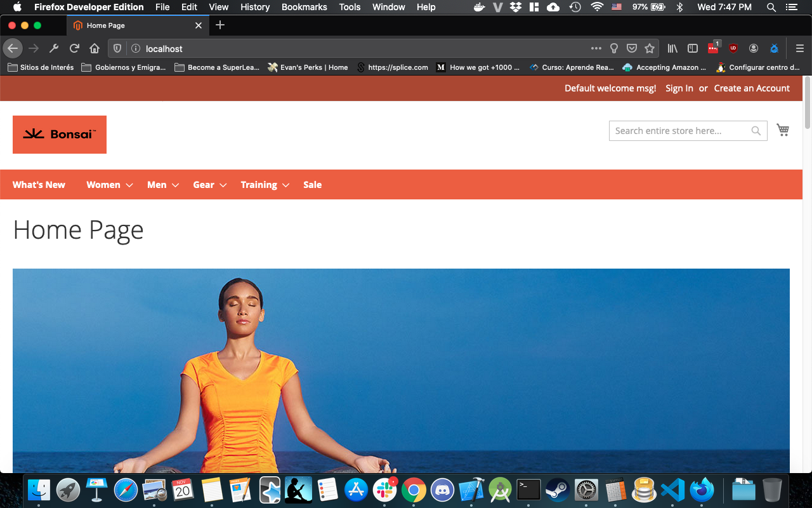812x508 pixels.
Task: Open Discord from the Dock
Action: (442, 490)
